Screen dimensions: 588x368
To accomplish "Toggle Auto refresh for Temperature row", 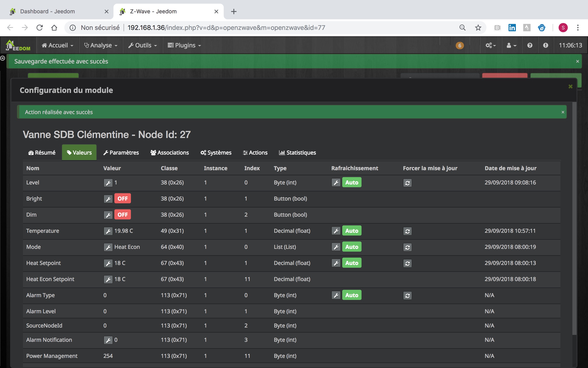I will 352,231.
